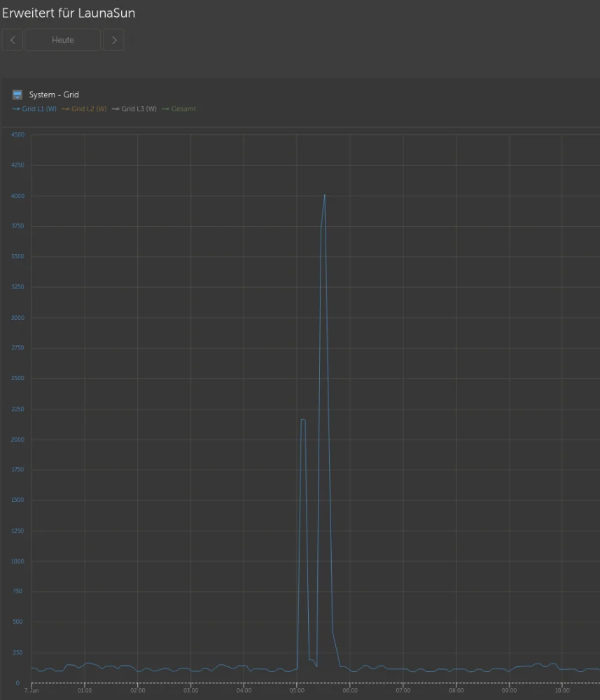Click the System - Grid chart title
This screenshot has width=600, height=700.
click(x=54, y=94)
